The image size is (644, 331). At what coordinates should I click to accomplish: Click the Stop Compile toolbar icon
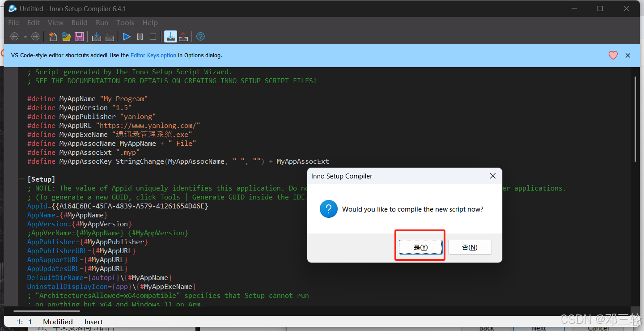110,37
